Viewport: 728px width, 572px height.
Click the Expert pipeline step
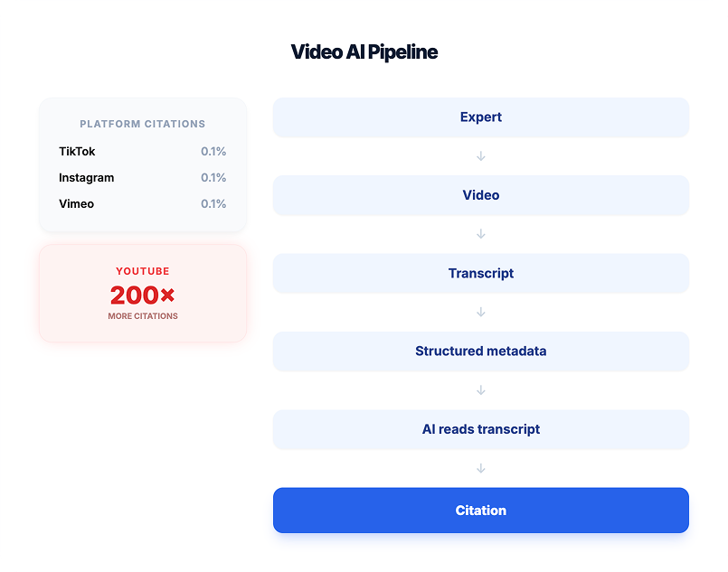tap(480, 117)
